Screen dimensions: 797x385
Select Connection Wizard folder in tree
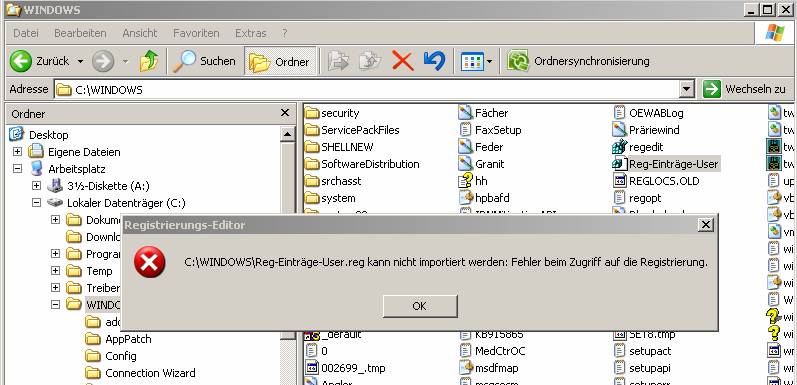[150, 373]
